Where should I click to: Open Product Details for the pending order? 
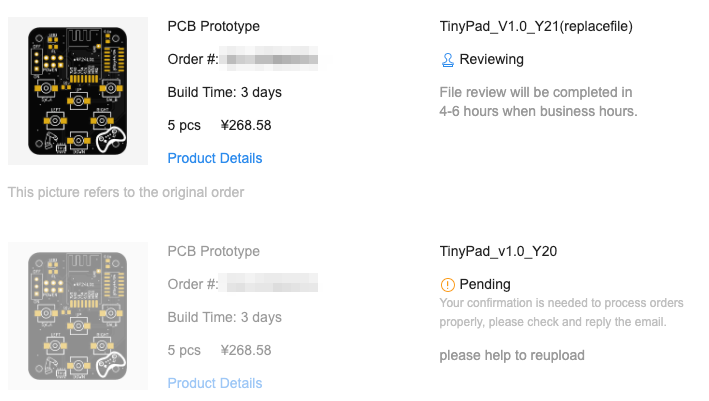click(x=214, y=383)
